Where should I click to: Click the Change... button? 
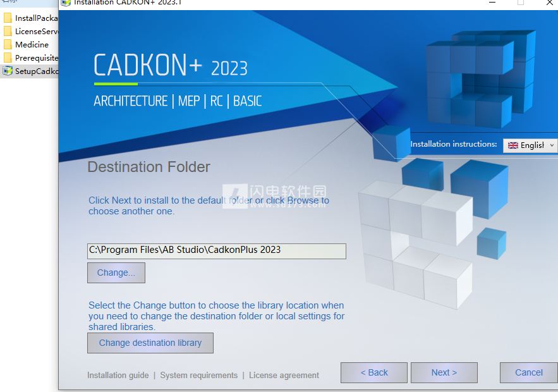pyautogui.click(x=116, y=273)
